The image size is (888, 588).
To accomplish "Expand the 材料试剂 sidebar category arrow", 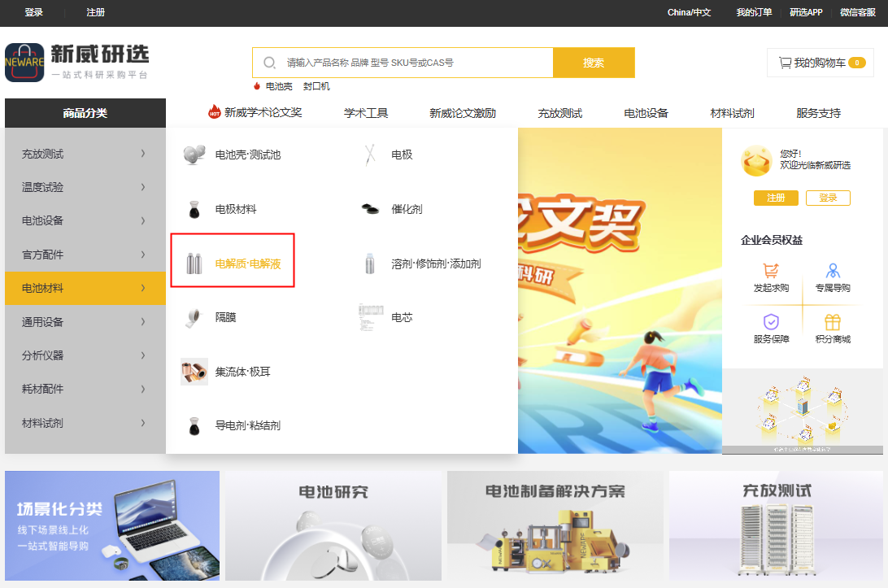I will point(143,423).
